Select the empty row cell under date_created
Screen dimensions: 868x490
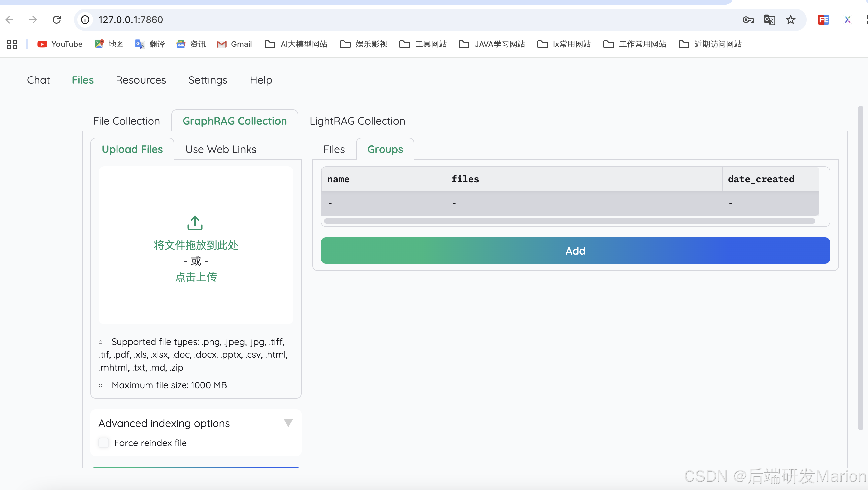[771, 203]
